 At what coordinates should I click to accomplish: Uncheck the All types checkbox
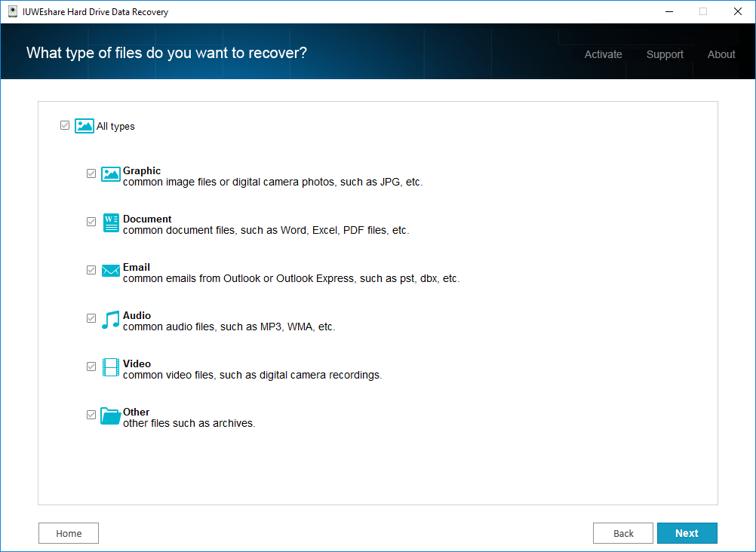65,125
